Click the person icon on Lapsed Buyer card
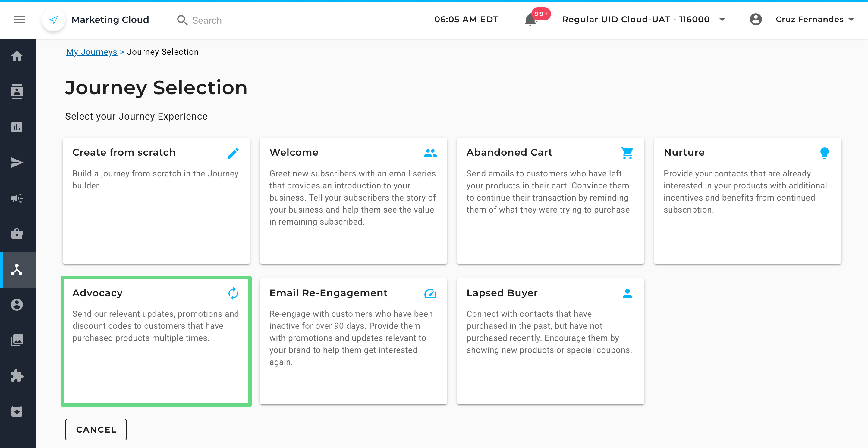This screenshot has width=868, height=448. tap(627, 294)
